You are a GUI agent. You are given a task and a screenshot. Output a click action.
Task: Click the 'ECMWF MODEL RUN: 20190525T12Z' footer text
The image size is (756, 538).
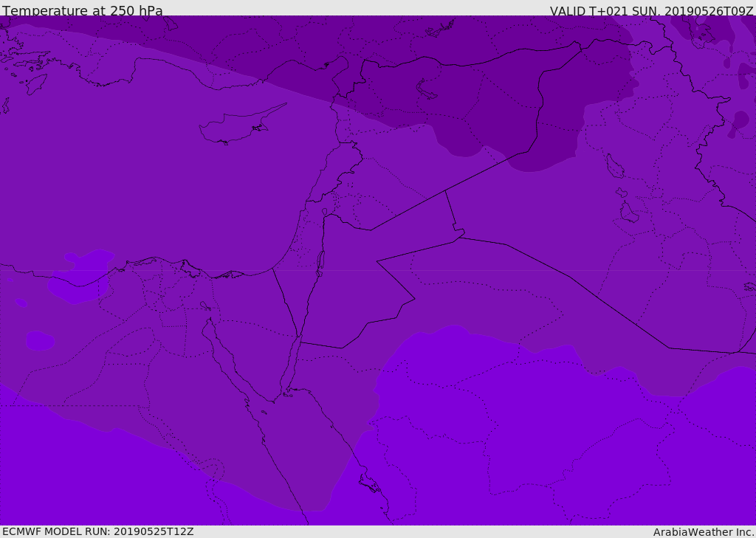point(98,531)
